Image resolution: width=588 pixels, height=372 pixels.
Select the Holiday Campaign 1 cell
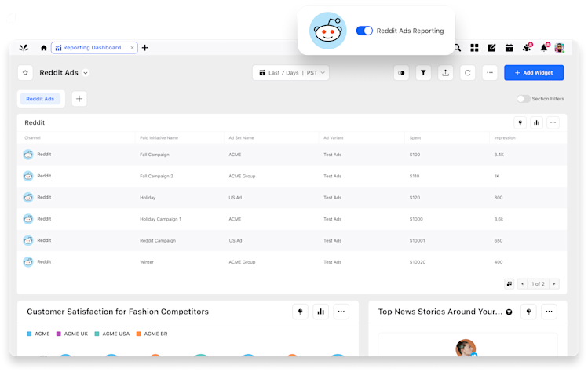160,219
